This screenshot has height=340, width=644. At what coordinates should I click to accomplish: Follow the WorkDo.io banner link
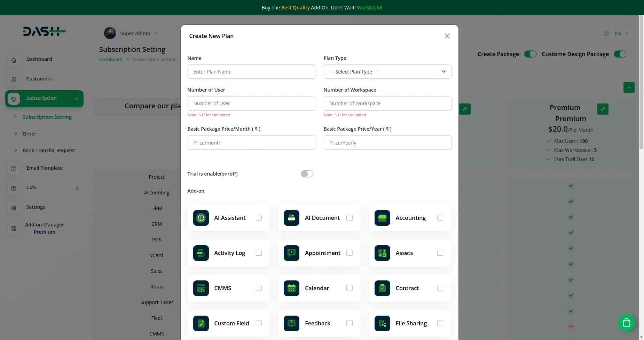coord(369,8)
